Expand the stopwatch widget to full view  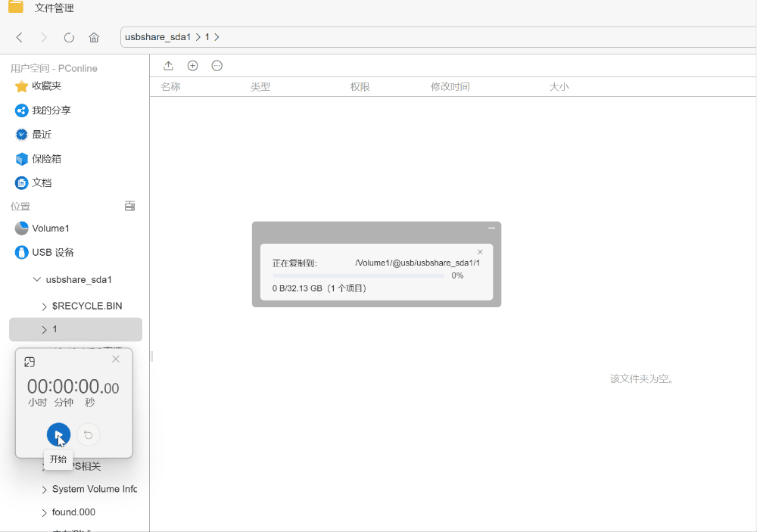pos(30,362)
